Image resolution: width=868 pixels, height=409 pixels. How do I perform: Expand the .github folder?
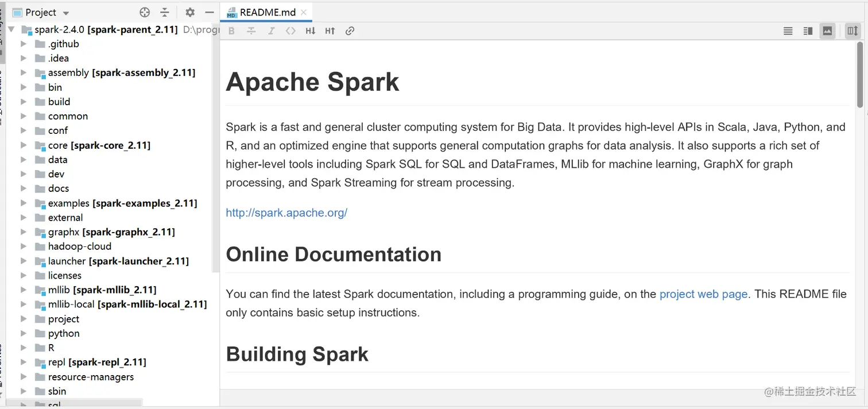coord(24,44)
